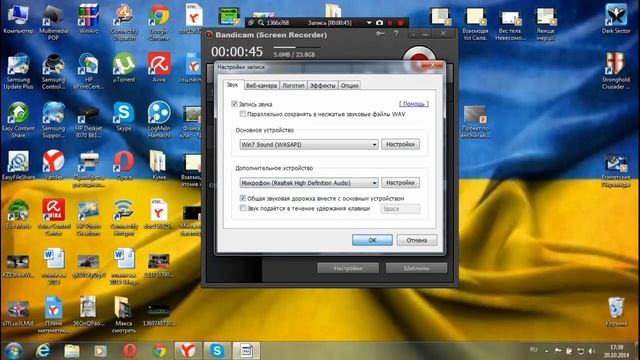640x360 pixels.
Task: Open the uTorrent desktop shortcut
Action: (x=124, y=68)
